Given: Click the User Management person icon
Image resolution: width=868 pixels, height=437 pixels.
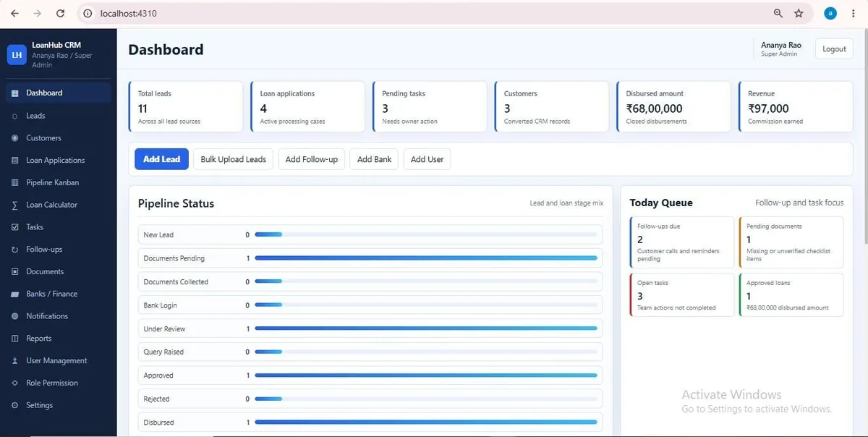Looking at the screenshot, I should [x=15, y=361].
